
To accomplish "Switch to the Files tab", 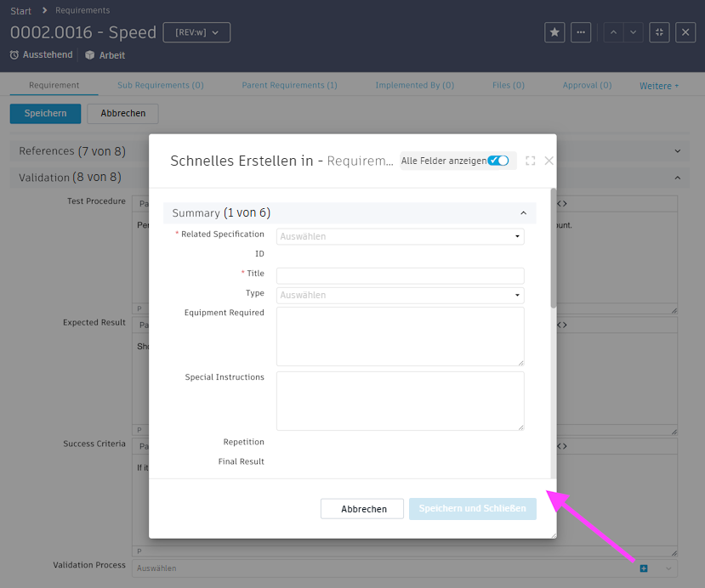I will 509,85.
